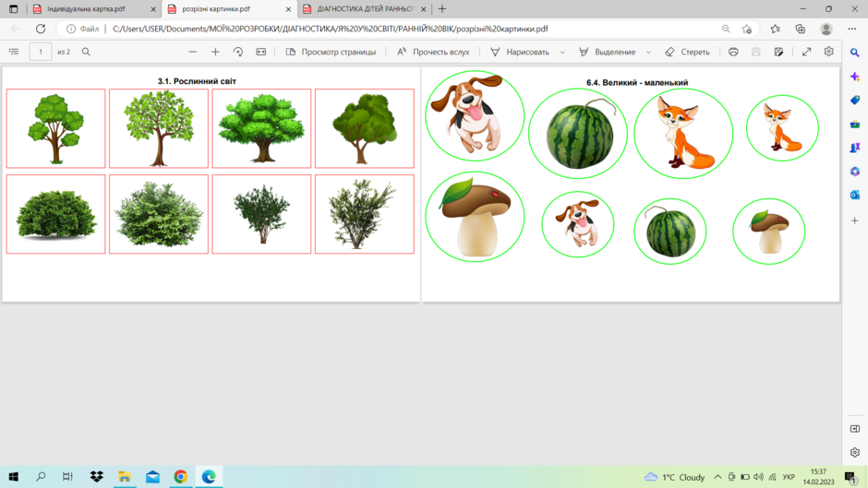Open taskbar search
The width and height of the screenshot is (868, 488).
41,476
